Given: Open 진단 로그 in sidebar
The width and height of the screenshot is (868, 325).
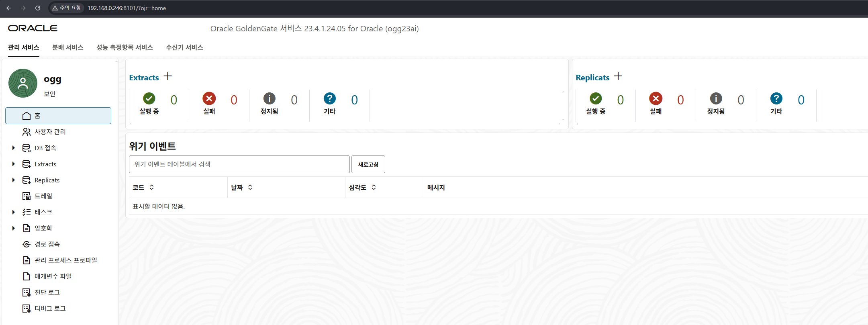Looking at the screenshot, I should click(47, 292).
